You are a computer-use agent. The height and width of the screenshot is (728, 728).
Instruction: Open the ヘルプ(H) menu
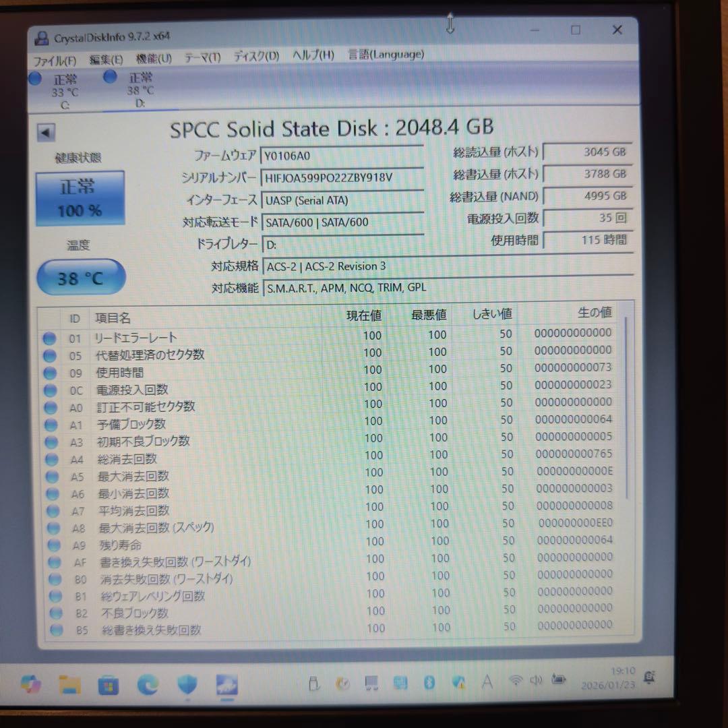pyautogui.click(x=311, y=56)
